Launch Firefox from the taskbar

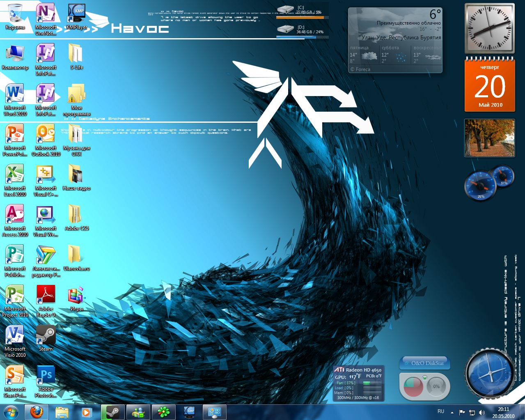pos(37,412)
